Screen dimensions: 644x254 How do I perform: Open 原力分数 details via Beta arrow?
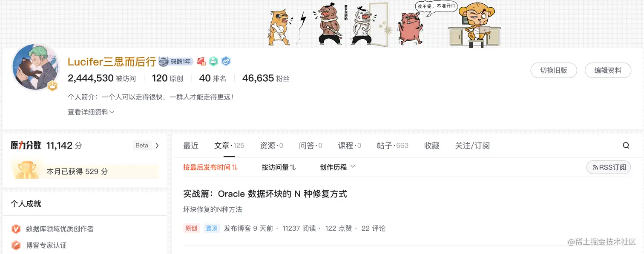pyautogui.click(x=157, y=146)
